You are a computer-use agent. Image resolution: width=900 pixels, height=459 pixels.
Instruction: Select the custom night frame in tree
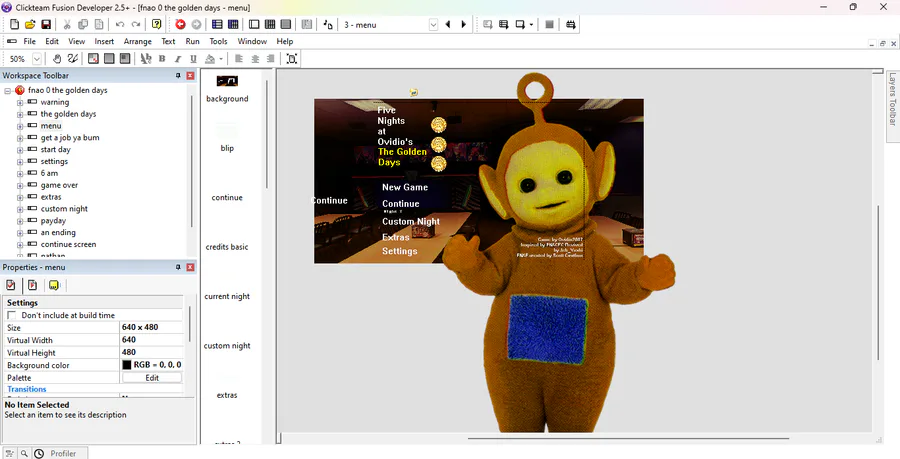pos(64,209)
